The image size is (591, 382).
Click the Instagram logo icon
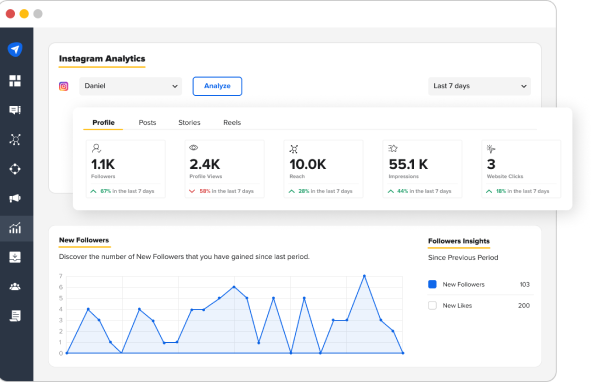[64, 86]
